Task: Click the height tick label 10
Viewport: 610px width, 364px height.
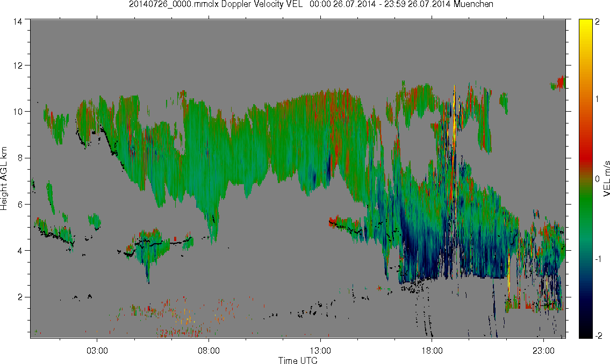Action: click(x=18, y=112)
